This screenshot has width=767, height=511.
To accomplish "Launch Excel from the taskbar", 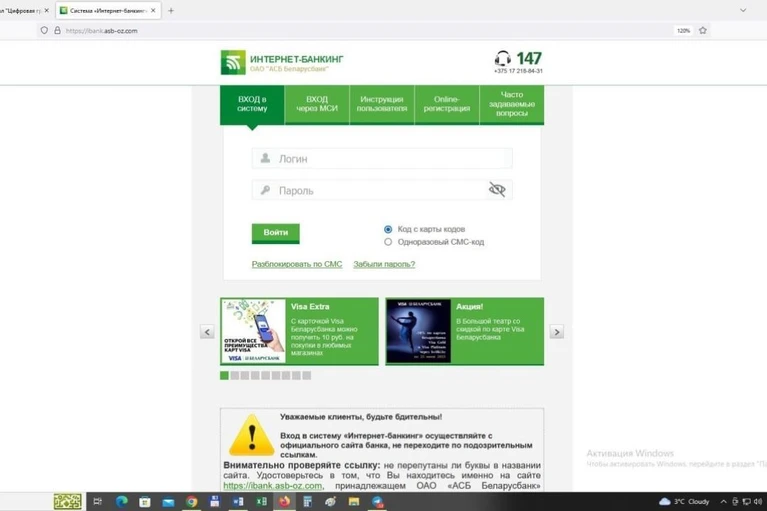I will click(262, 501).
